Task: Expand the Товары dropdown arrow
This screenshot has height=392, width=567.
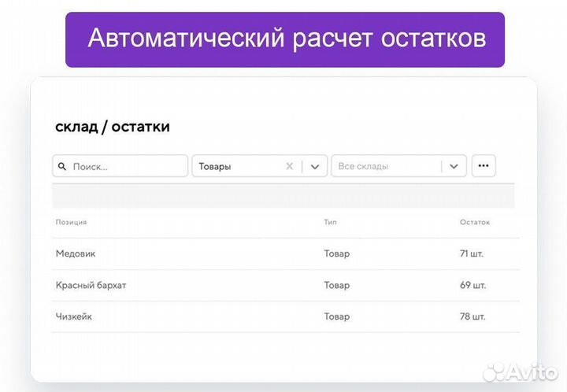Action: 315,167
